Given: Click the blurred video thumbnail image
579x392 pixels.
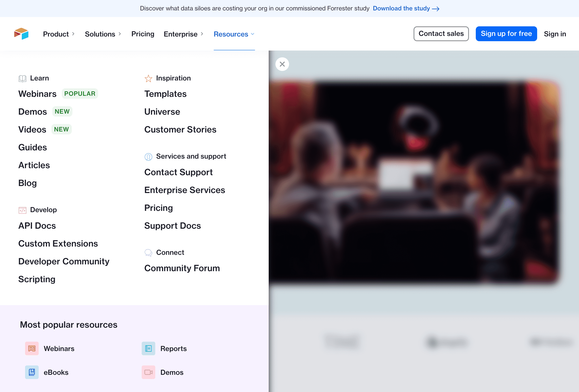Looking at the screenshot, I should [414, 182].
